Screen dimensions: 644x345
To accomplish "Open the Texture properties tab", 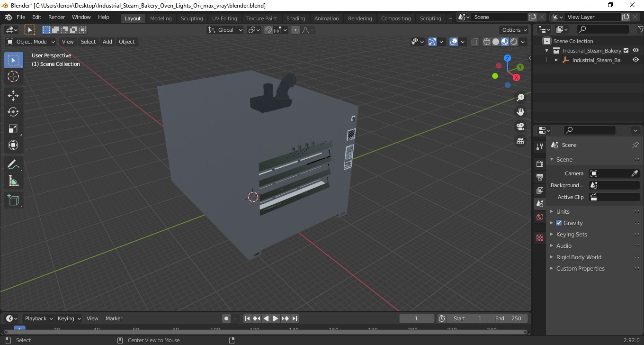I will pyautogui.click(x=540, y=238).
